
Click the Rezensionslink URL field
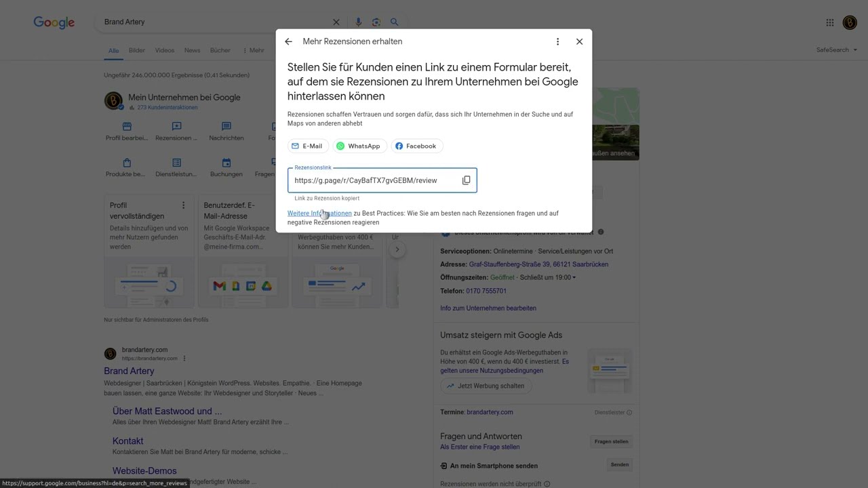click(382, 180)
